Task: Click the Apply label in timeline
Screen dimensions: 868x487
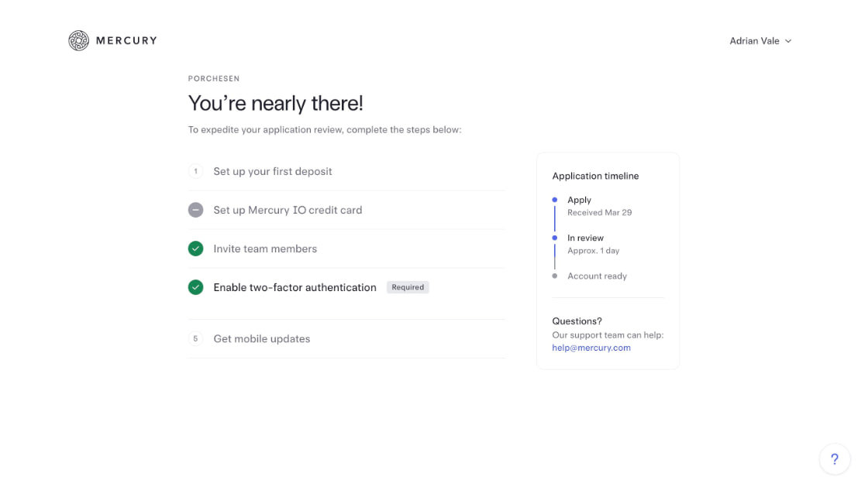Action: click(x=579, y=200)
